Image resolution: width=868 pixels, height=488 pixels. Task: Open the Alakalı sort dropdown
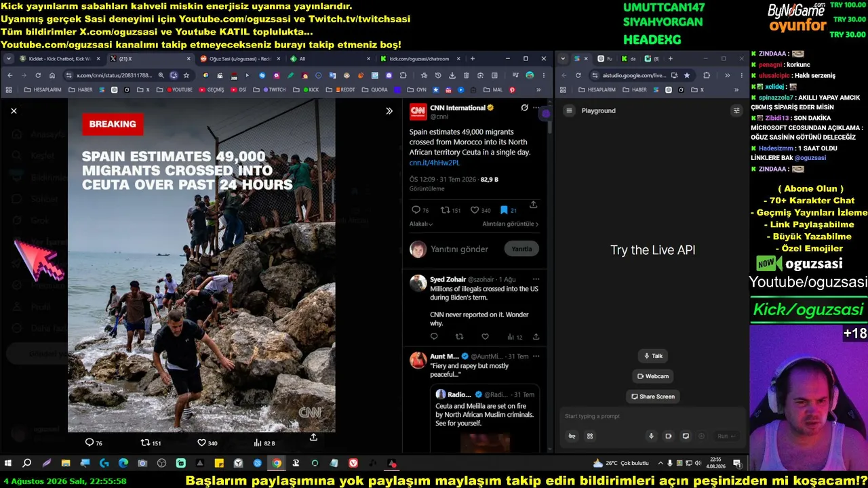421,224
